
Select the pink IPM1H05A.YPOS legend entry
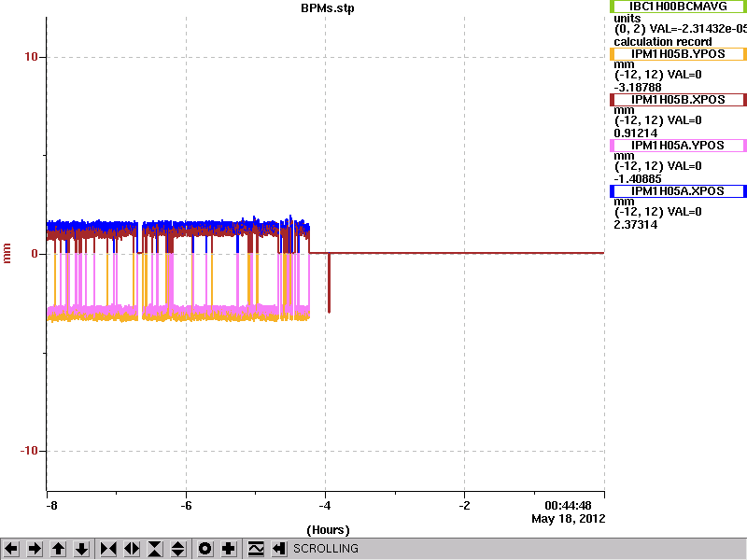(678, 146)
